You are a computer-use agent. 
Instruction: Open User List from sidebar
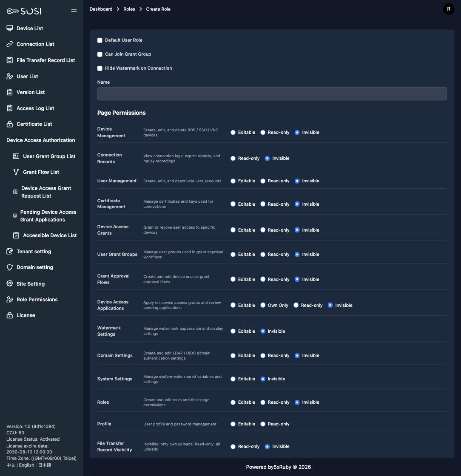[27, 76]
